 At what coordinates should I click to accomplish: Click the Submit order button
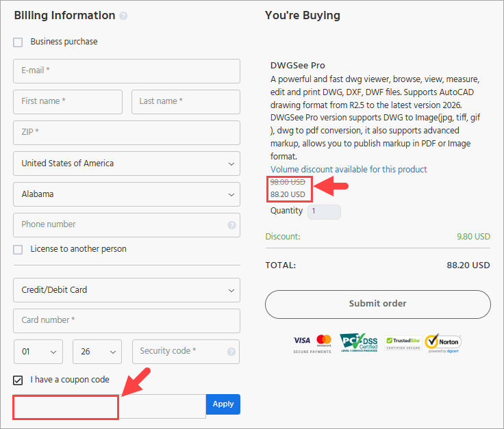click(x=378, y=304)
